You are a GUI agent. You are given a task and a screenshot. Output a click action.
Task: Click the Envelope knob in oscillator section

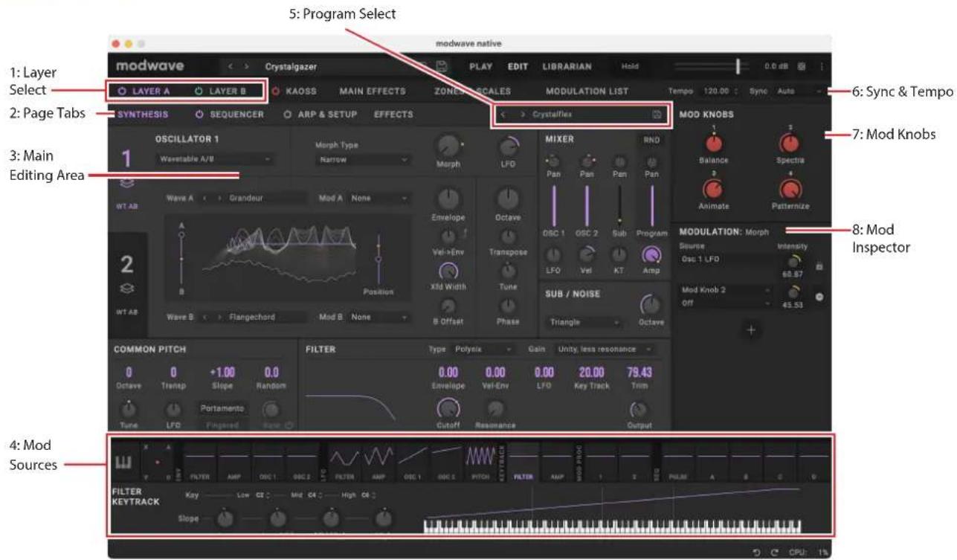(448, 199)
